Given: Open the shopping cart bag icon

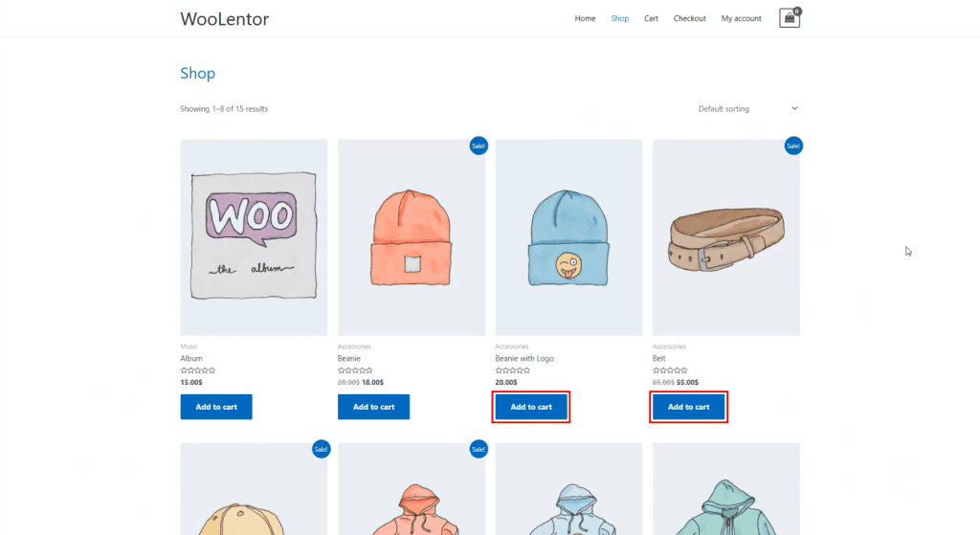Looking at the screenshot, I should pyautogui.click(x=790, y=18).
